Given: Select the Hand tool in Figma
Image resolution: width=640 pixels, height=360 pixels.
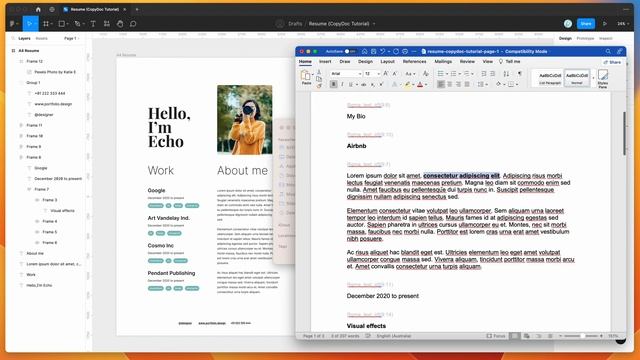Looking at the screenshot, I should (x=120, y=24).
